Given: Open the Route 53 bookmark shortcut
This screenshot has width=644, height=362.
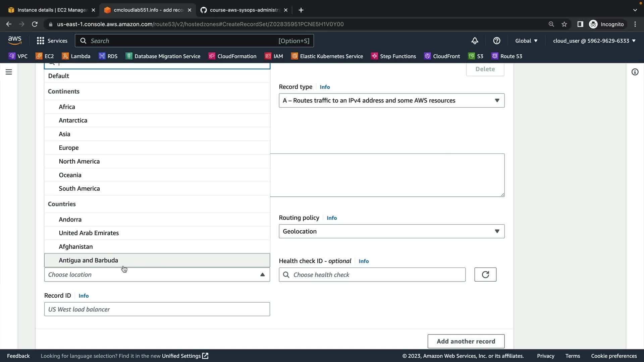Looking at the screenshot, I should tap(507, 56).
